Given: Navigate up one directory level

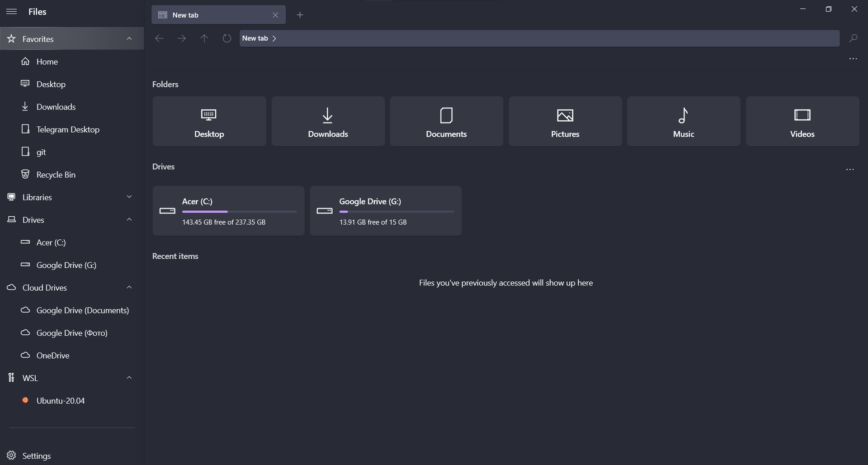Looking at the screenshot, I should [204, 38].
